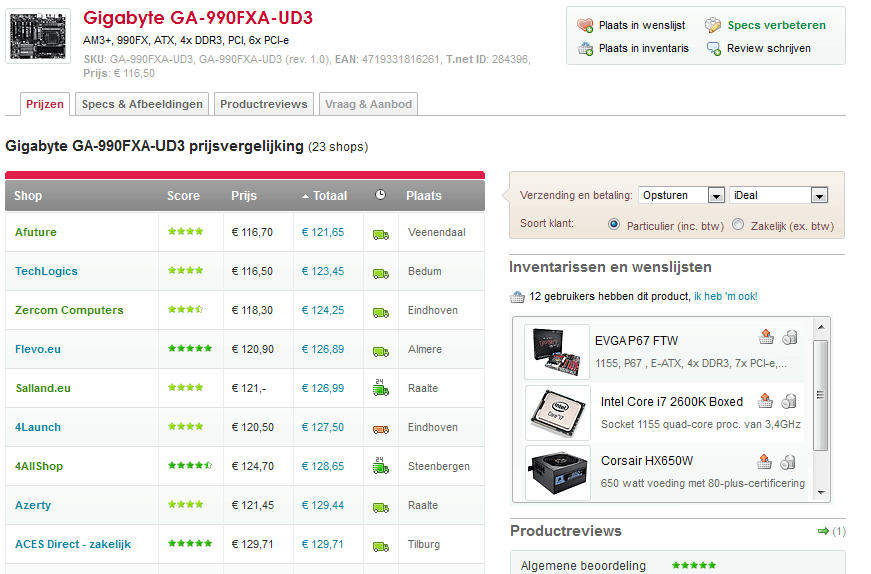The image size is (871, 574).
Task: Click the Corsair HX650W product name
Action: [647, 461]
